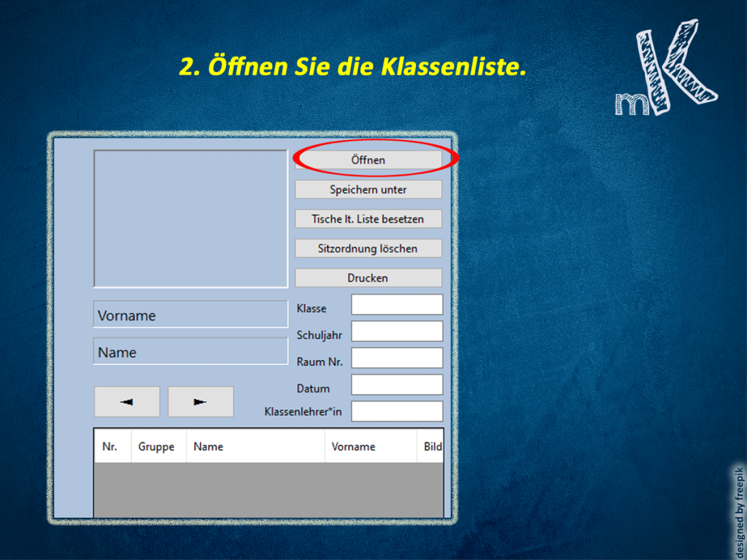Go to previous student with left arrow
Screen dimensions: 747x560
click(x=127, y=402)
